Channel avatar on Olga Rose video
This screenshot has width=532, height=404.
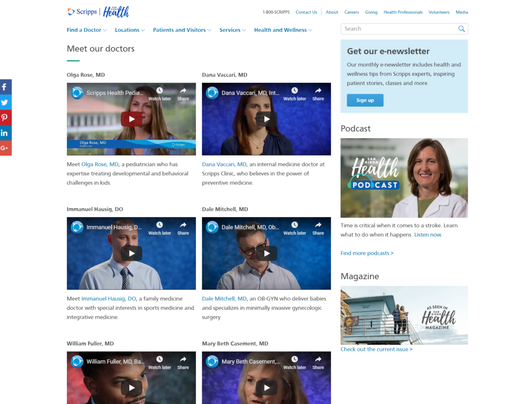click(77, 93)
